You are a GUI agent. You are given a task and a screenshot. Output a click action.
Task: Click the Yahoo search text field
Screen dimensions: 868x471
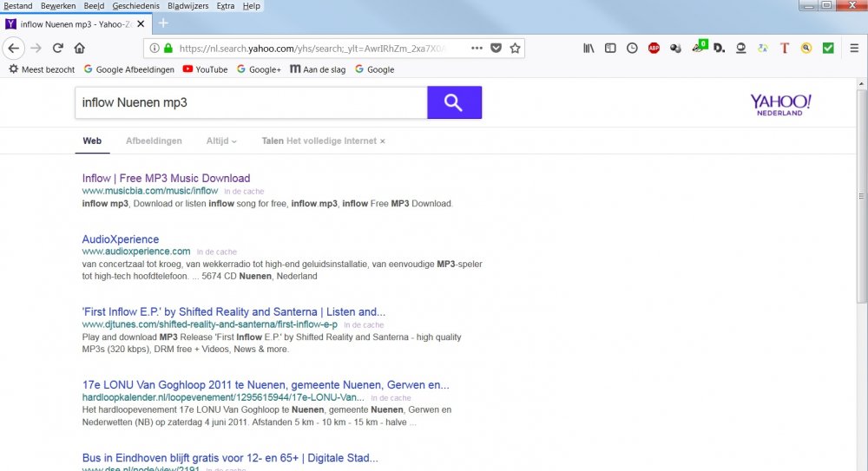250,103
